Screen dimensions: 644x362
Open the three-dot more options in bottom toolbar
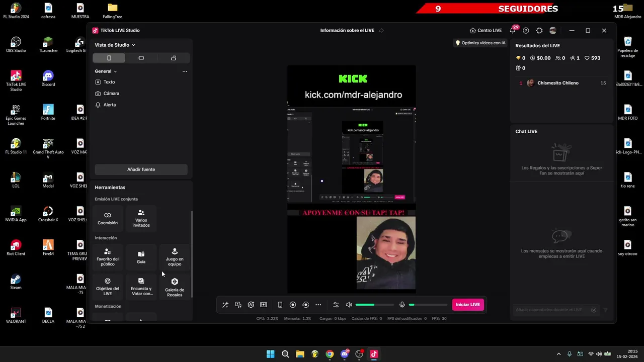318,305
